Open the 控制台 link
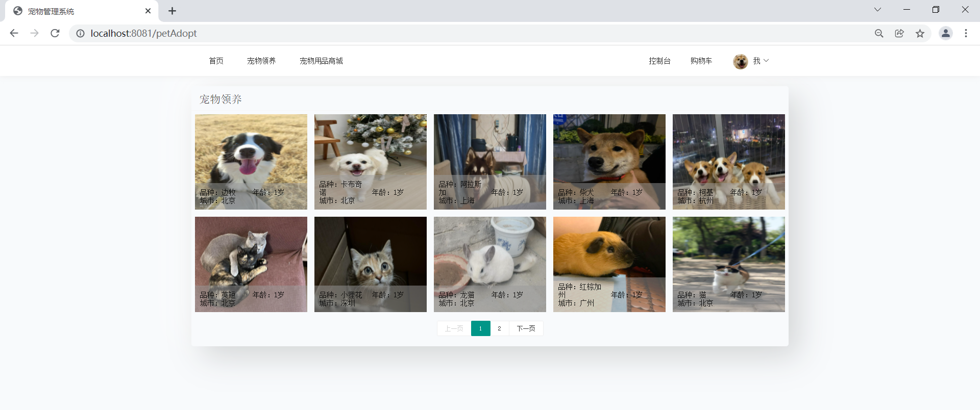This screenshot has height=410, width=980. click(659, 61)
